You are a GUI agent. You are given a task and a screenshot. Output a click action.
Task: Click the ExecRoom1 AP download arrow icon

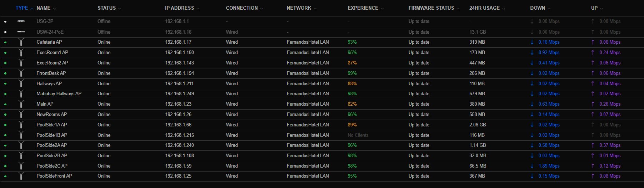pyautogui.click(x=532, y=53)
